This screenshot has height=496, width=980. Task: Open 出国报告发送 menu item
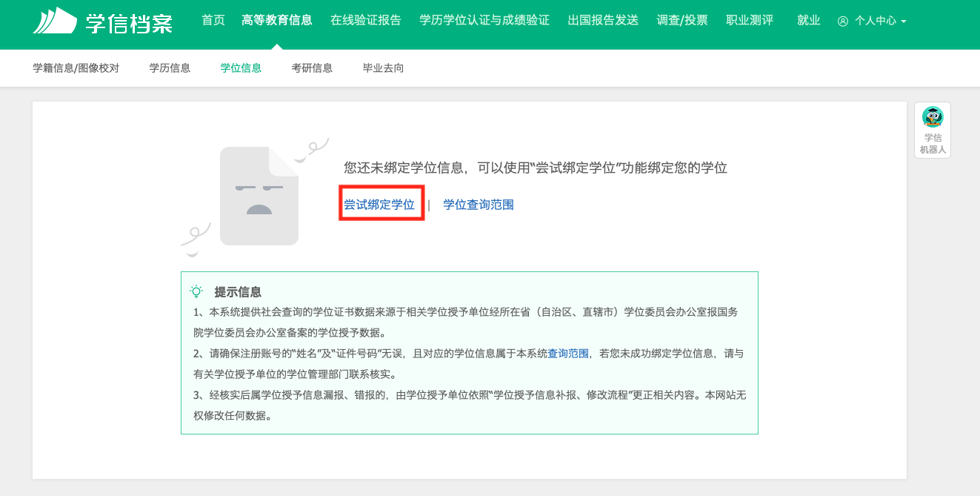(603, 21)
